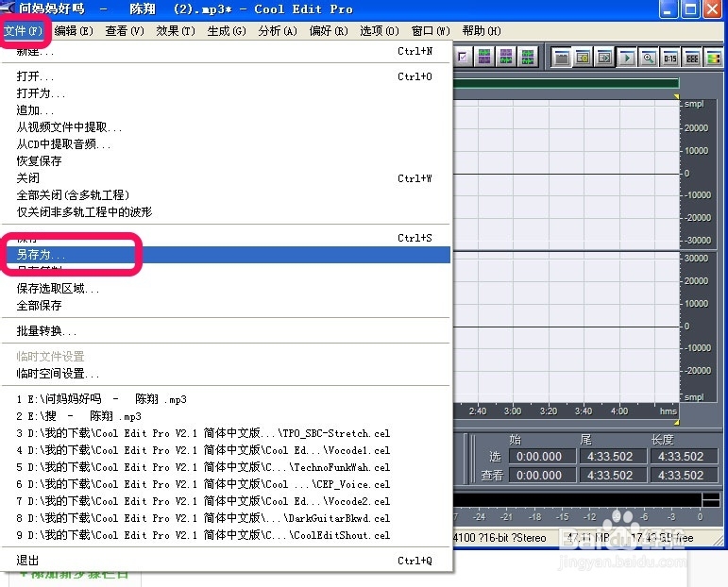Choose 全部保存 menu entry
Screen dimensions: 728x587
(x=226, y=306)
